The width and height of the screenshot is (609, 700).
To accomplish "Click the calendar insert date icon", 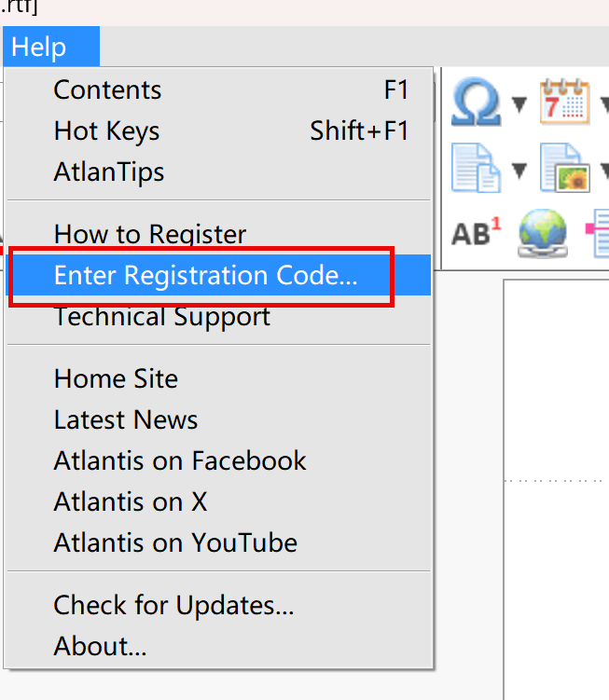I will (x=565, y=103).
